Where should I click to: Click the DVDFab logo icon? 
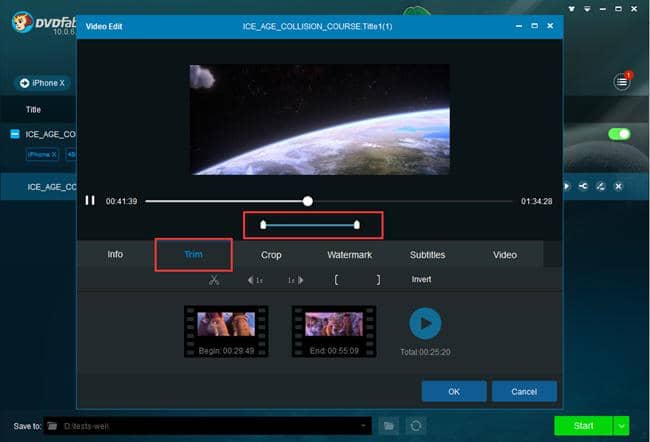click(22, 22)
